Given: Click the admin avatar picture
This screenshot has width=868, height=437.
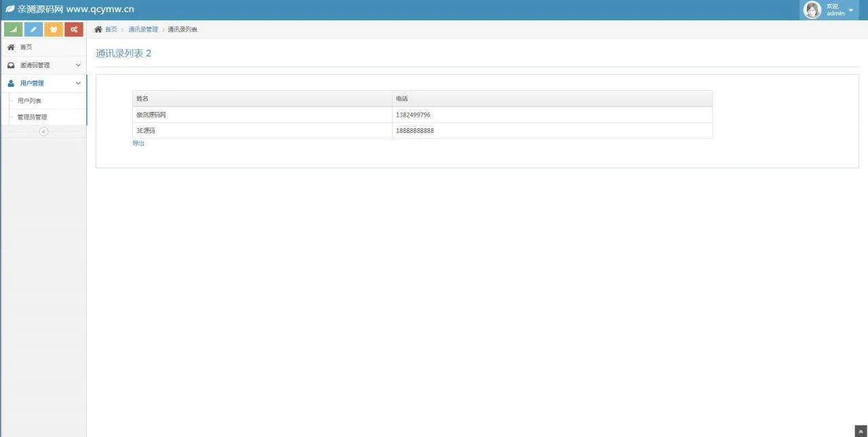Looking at the screenshot, I should 812,9.
